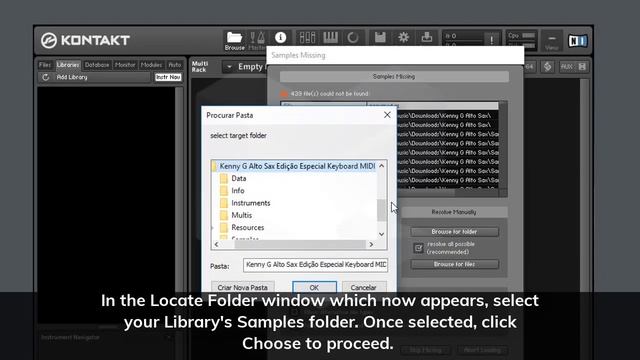Click the horizontal scroll left arrow
The width and height of the screenshot is (640, 360).
click(216, 244)
